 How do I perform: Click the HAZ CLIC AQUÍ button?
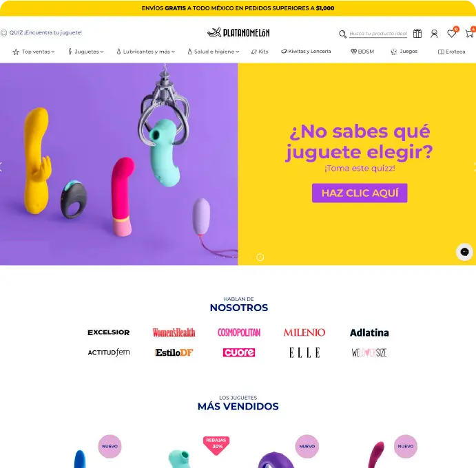pos(360,193)
